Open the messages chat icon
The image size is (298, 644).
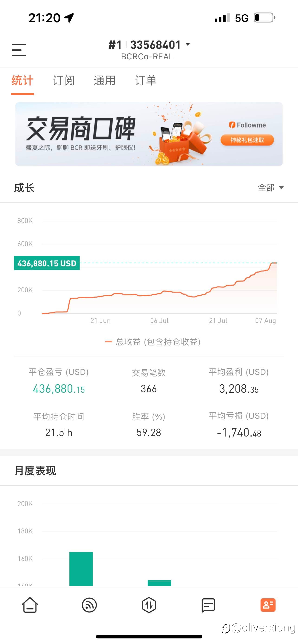208,605
